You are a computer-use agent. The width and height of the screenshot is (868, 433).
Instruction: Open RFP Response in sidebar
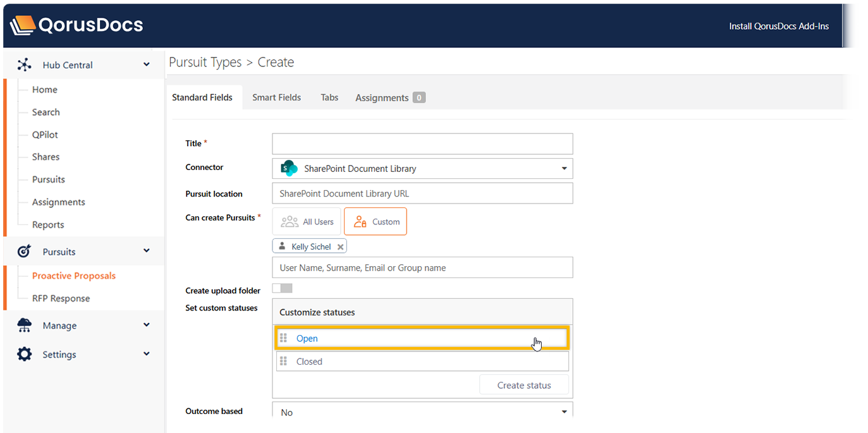pyautogui.click(x=61, y=298)
